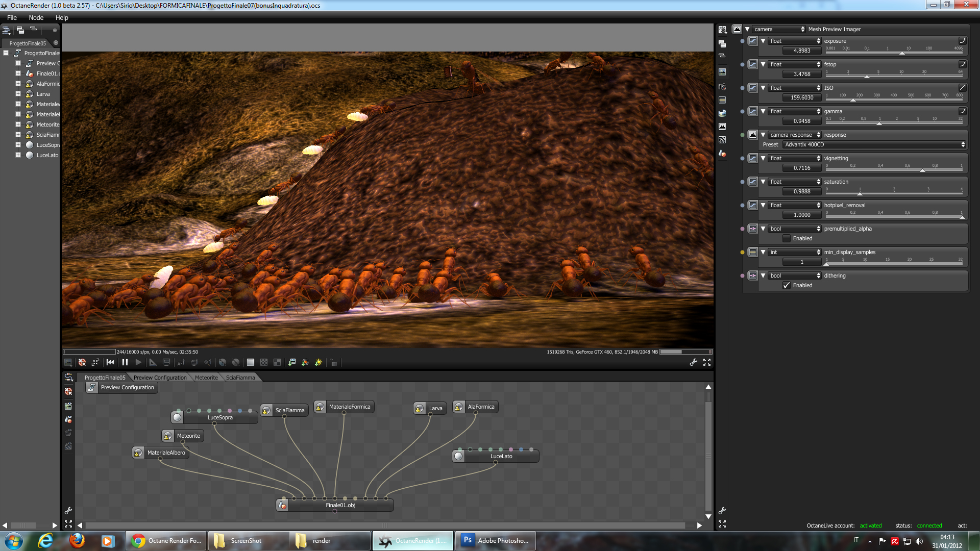Expand the Larva tree item
The width and height of the screenshot is (980, 551).
(18, 94)
